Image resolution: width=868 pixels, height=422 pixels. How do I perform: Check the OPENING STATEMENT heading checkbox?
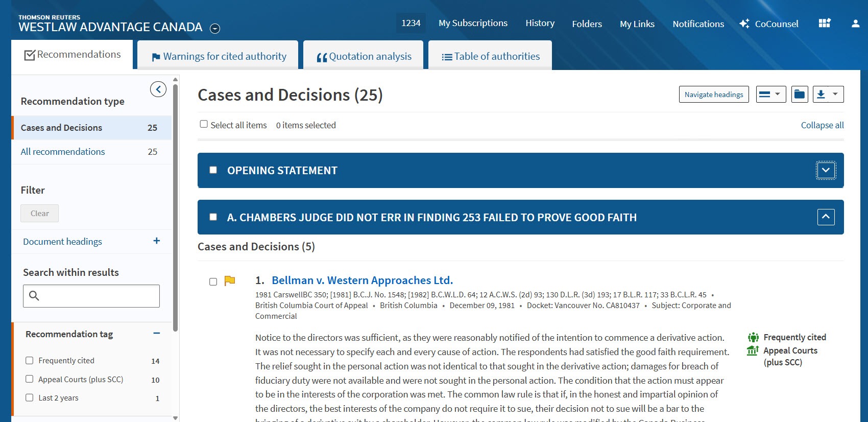coord(213,170)
